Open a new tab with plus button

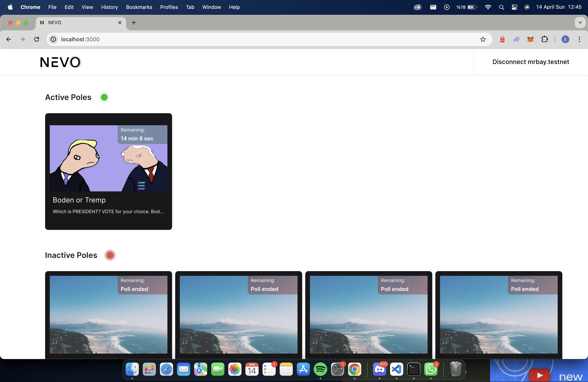point(134,23)
